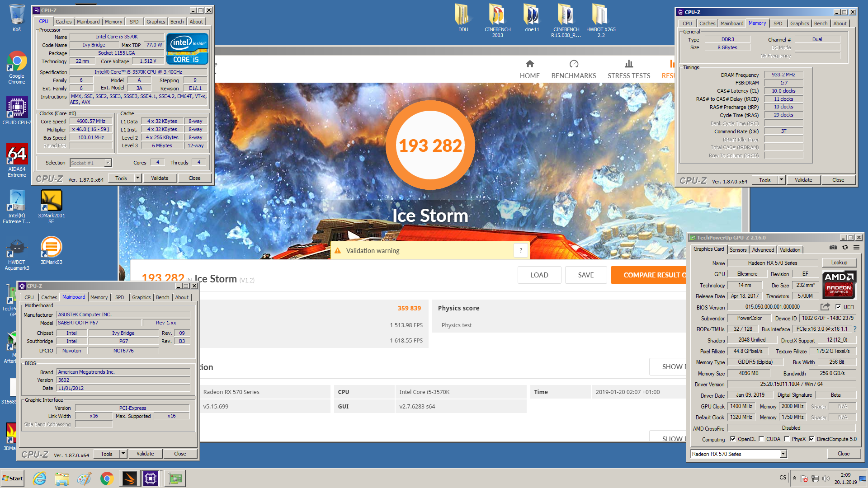Click Lookup button in GPU-Z
Screen dimensions: 868x488
(x=839, y=263)
